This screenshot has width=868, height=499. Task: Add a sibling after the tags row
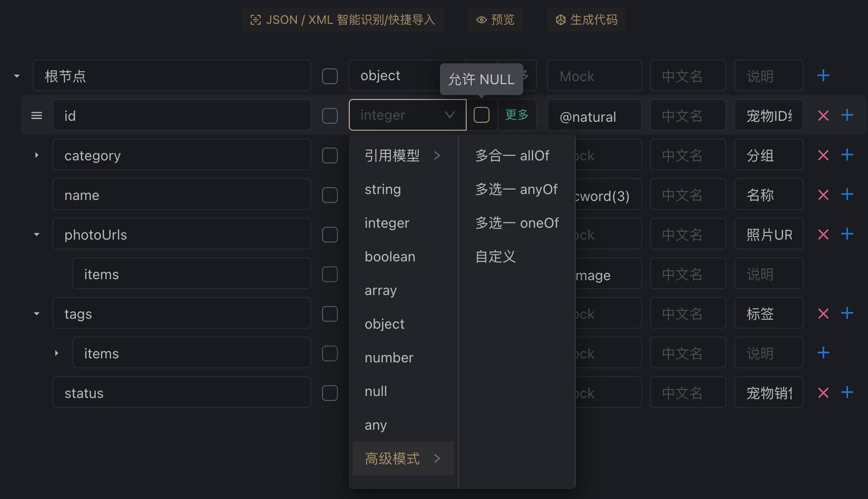pyautogui.click(x=847, y=313)
